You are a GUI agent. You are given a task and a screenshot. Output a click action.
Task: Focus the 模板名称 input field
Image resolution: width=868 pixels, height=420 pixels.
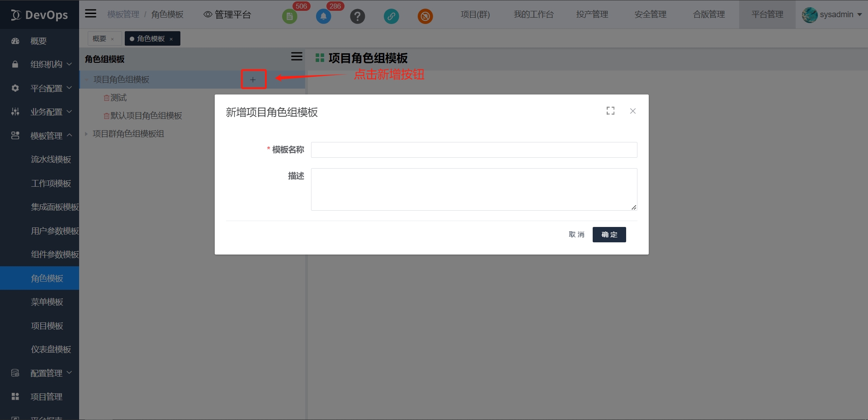coord(474,150)
